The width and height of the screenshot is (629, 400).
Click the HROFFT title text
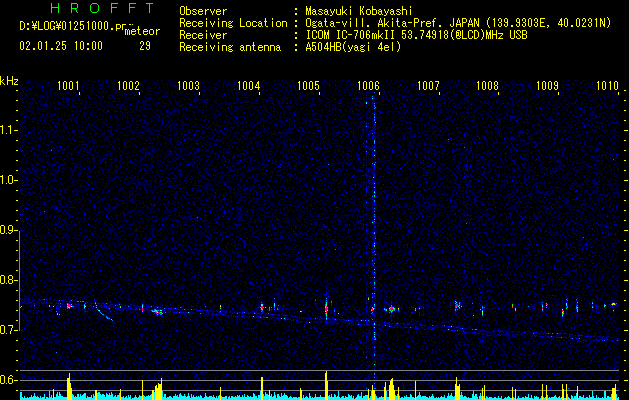coord(102,8)
